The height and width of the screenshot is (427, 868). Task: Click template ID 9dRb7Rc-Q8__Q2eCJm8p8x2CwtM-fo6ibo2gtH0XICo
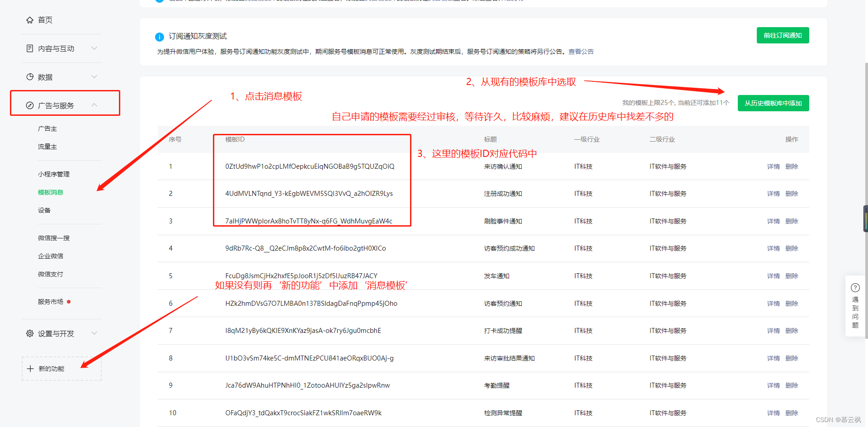pyautogui.click(x=306, y=248)
